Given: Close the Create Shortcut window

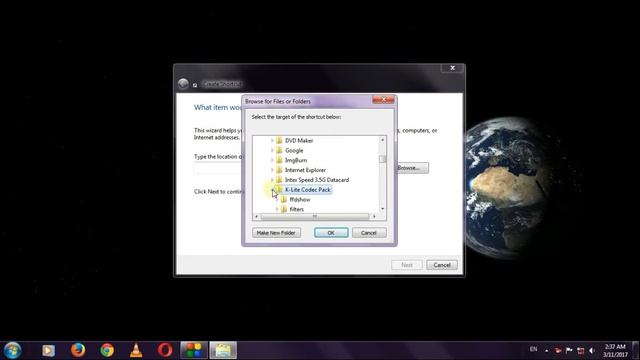Looking at the screenshot, I should coord(452,68).
